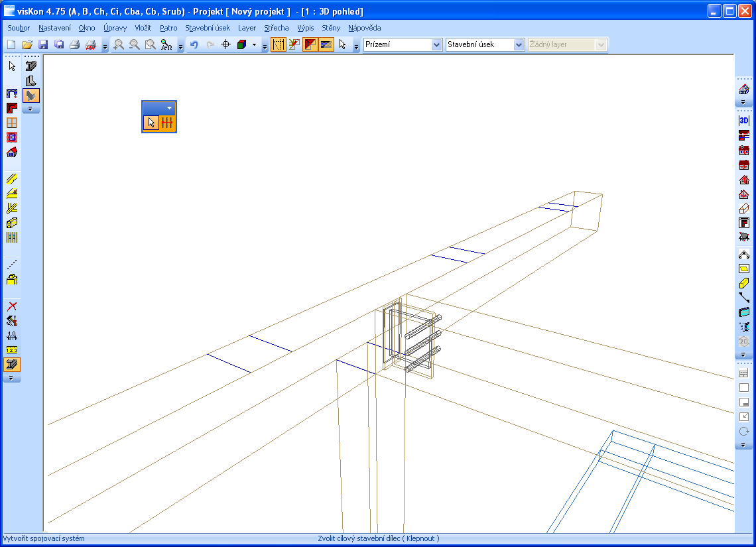Export to PDF with the PDF printer icon

click(91, 45)
